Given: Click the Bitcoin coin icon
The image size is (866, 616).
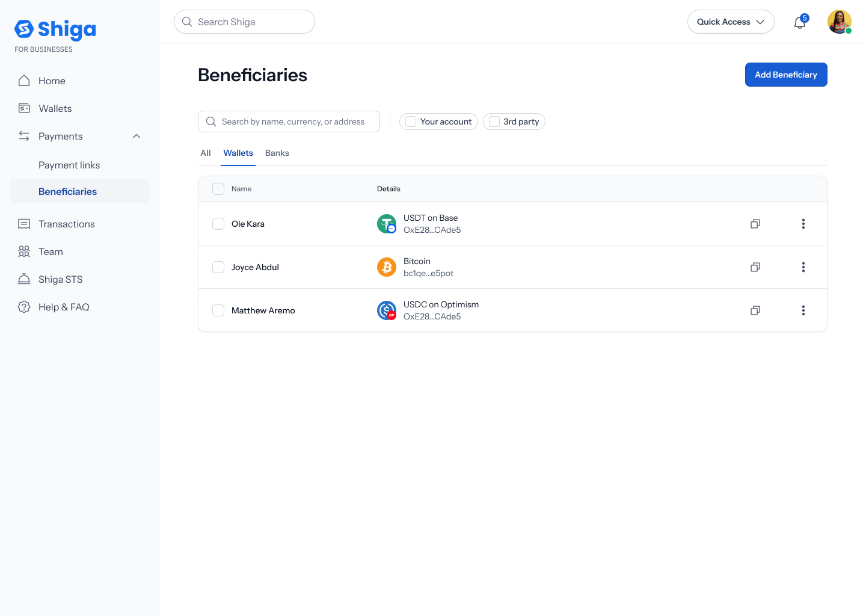Looking at the screenshot, I should pyautogui.click(x=387, y=267).
